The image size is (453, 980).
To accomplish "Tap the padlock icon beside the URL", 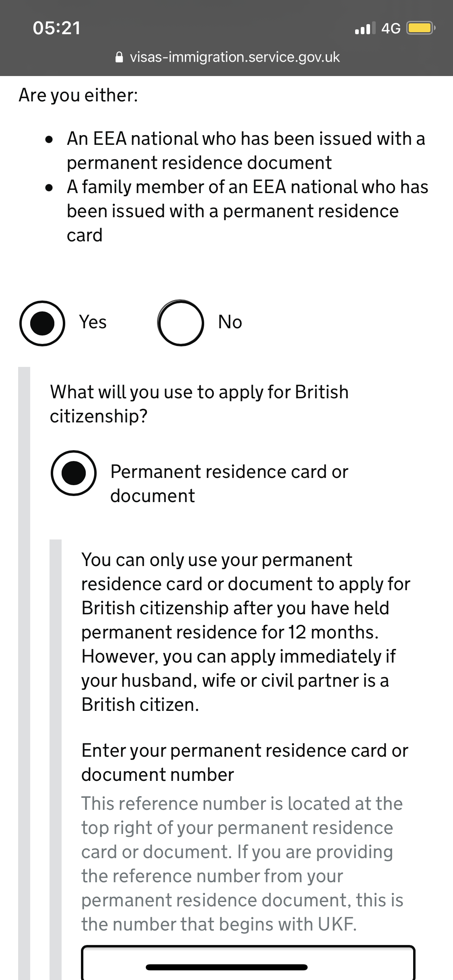I will (119, 58).
